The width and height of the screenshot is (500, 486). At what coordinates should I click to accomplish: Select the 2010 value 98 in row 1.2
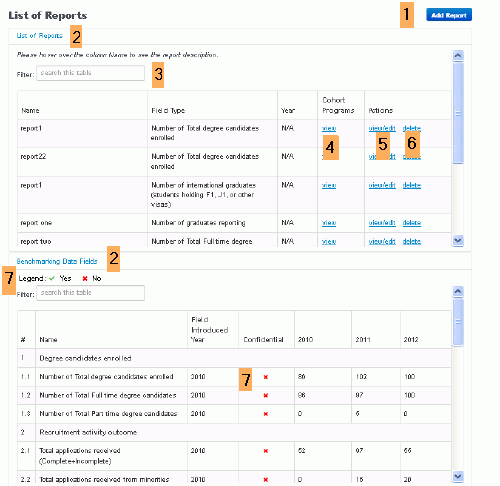point(301,395)
